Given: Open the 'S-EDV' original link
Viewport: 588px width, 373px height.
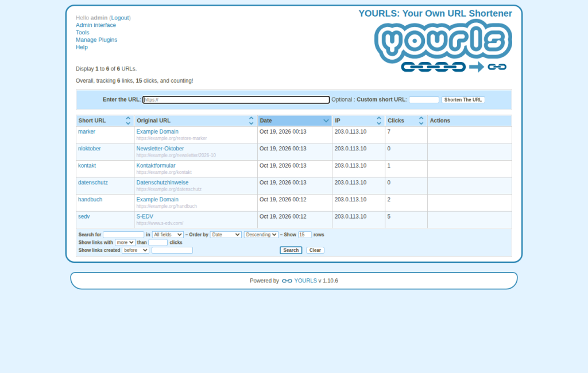Looking at the screenshot, I should coord(145,217).
